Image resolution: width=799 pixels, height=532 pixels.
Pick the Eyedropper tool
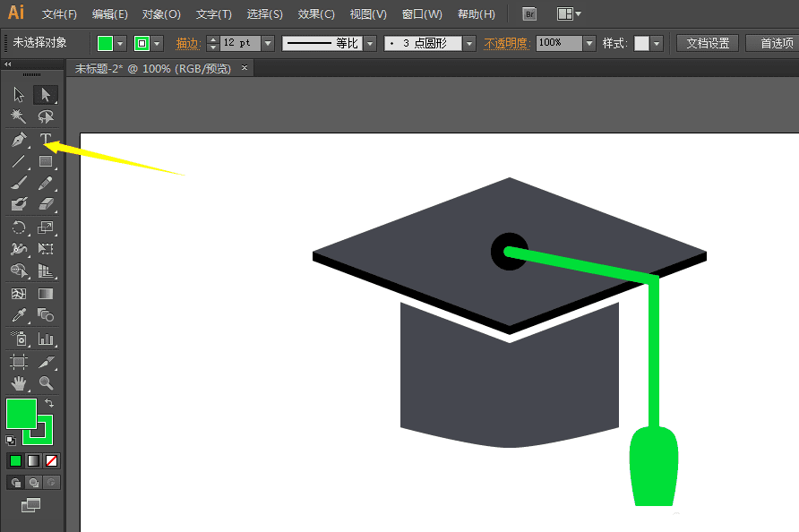[x=19, y=315]
